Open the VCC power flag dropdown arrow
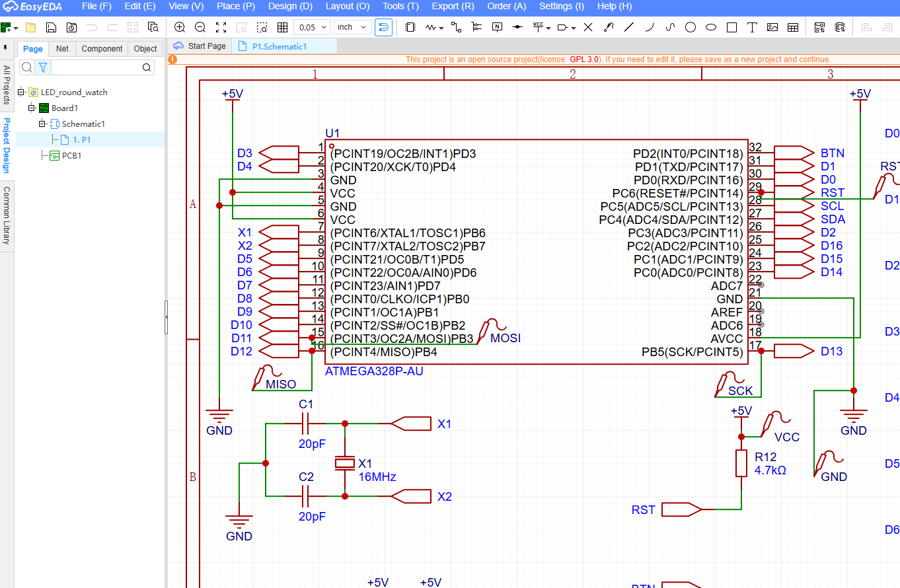Viewport: 900px width, 588px height. tap(548, 28)
